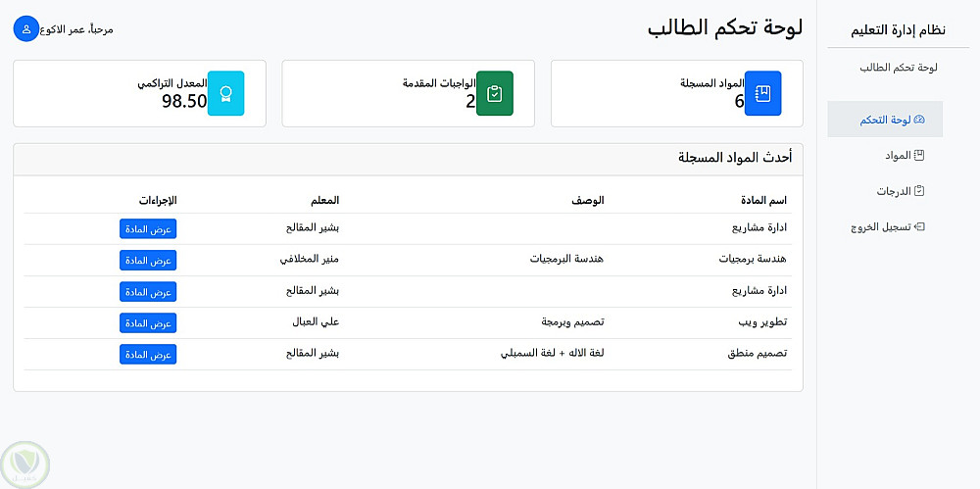Click the logout arrow icon beside تسجيل الخروج
This screenshot has width=980, height=489.
pos(919,226)
